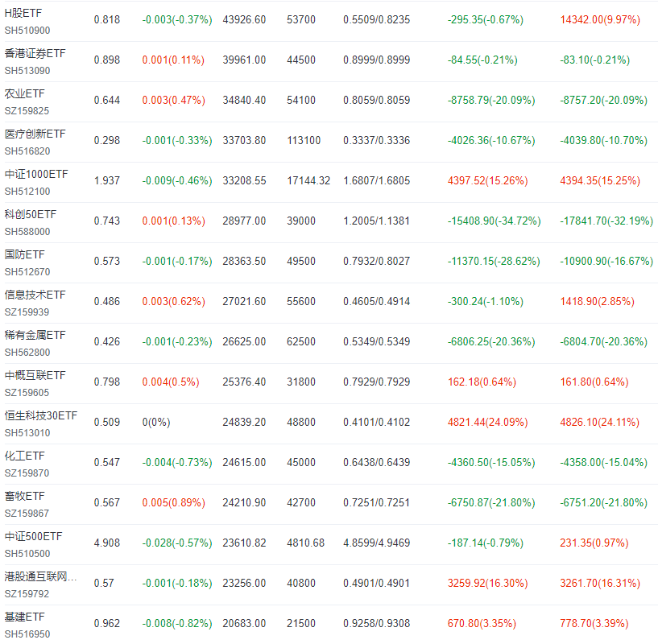Click profit value -15408.90(-34.72%)
The width and height of the screenshot is (658, 644).
pyautogui.click(x=494, y=221)
